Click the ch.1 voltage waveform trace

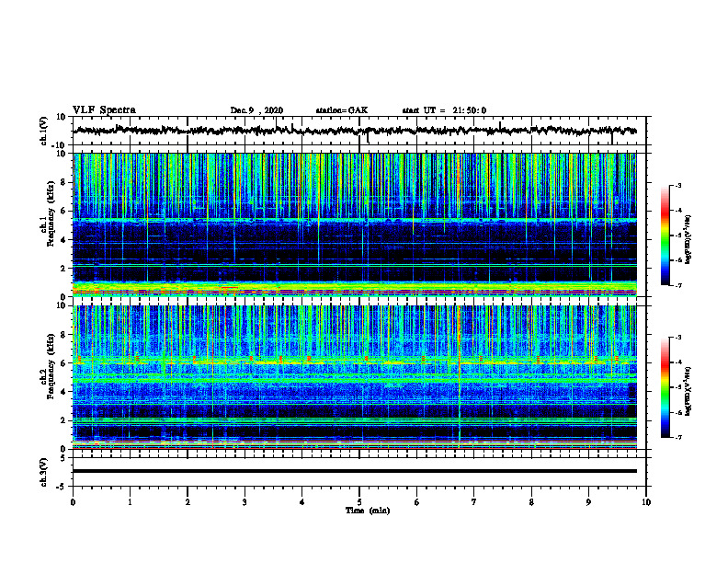(355, 131)
